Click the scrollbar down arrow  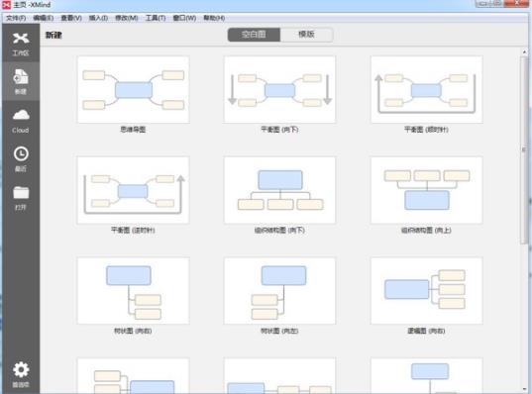[x=524, y=389]
